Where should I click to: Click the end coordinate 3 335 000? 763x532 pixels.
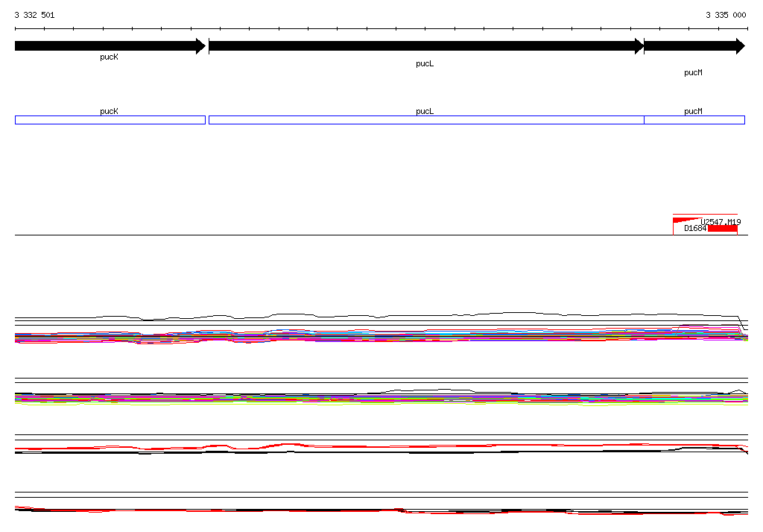pos(726,15)
